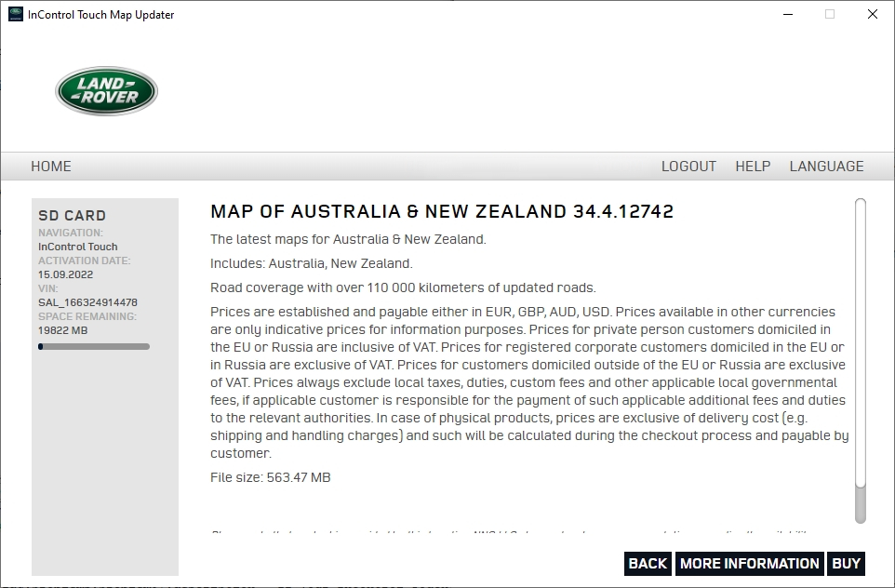Close the Map Updater window

pos(872,14)
